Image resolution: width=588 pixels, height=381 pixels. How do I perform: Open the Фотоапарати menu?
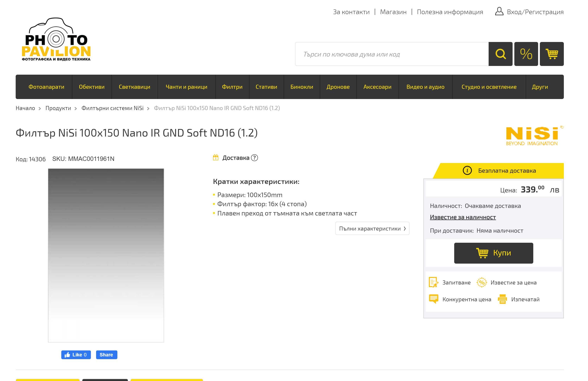point(46,87)
